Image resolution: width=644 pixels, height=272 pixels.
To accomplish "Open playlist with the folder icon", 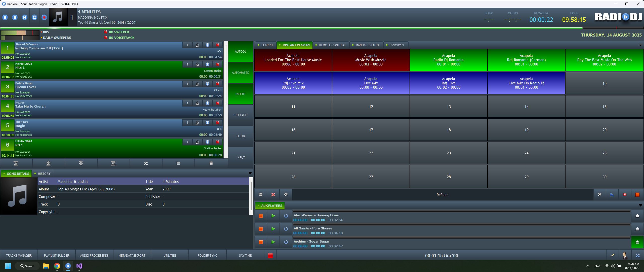I will tap(178, 163).
